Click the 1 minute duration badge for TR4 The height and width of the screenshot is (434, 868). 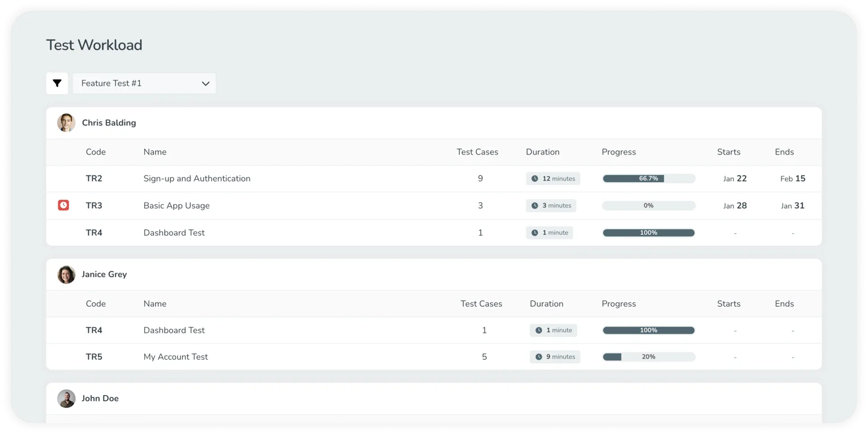(549, 233)
